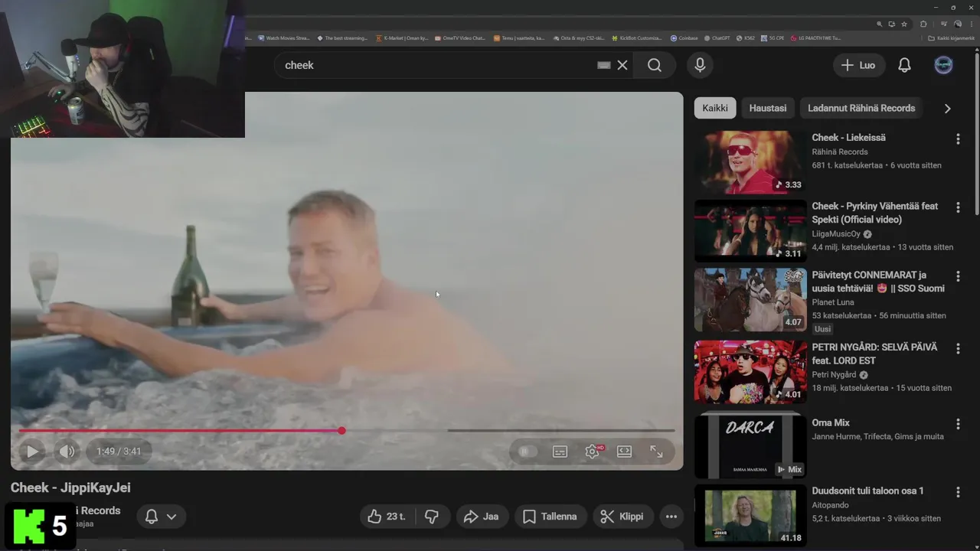Image resolution: width=980 pixels, height=551 pixels.
Task: Seek using the red video progress bar
Action: point(346,431)
